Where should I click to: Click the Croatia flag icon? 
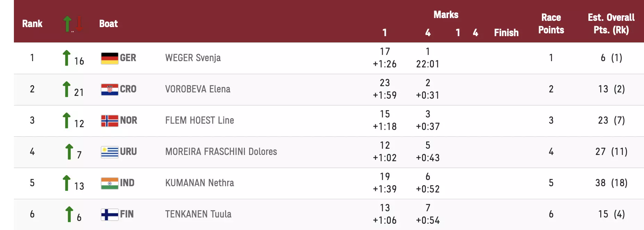point(109,89)
